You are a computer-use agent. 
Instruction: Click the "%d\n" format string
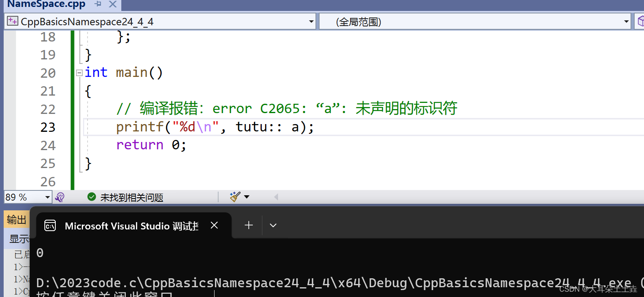(x=195, y=127)
